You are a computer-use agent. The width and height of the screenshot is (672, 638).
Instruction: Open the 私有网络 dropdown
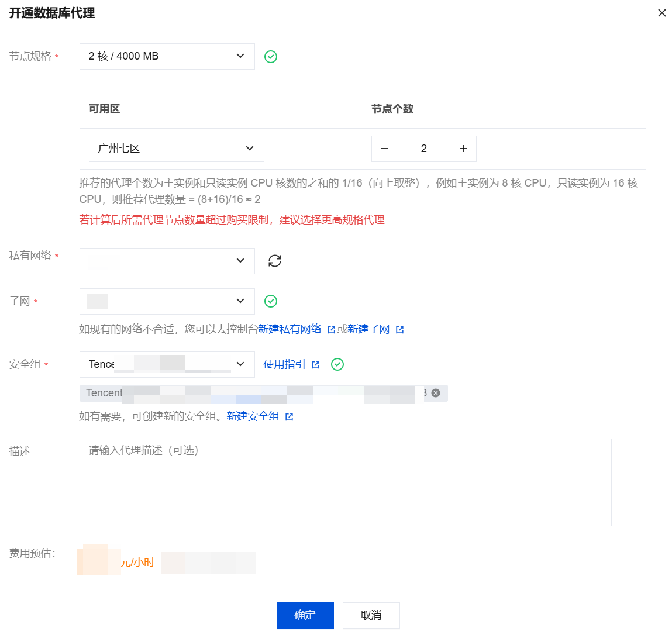pos(167,261)
